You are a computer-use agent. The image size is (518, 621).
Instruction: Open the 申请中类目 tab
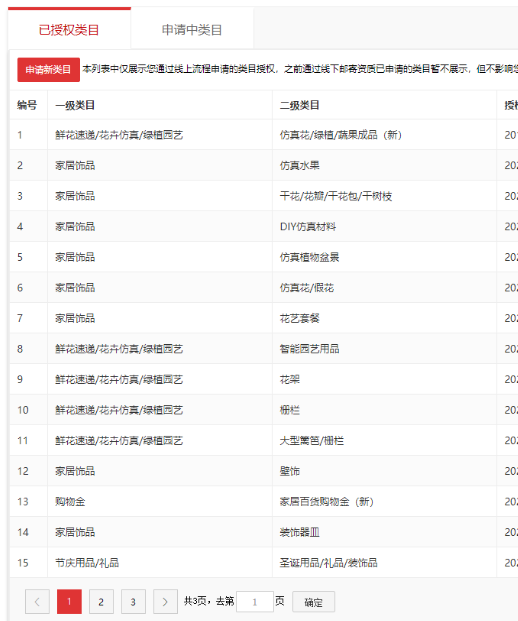pyautogui.click(x=192, y=30)
